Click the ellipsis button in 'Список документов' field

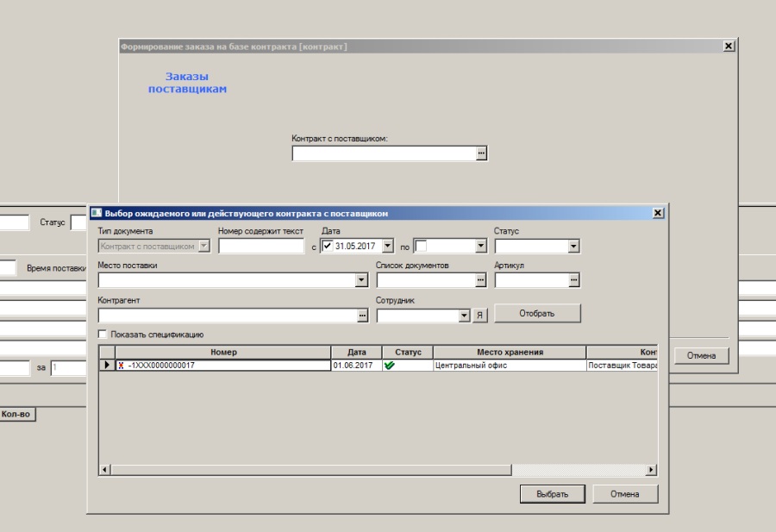tap(480, 280)
